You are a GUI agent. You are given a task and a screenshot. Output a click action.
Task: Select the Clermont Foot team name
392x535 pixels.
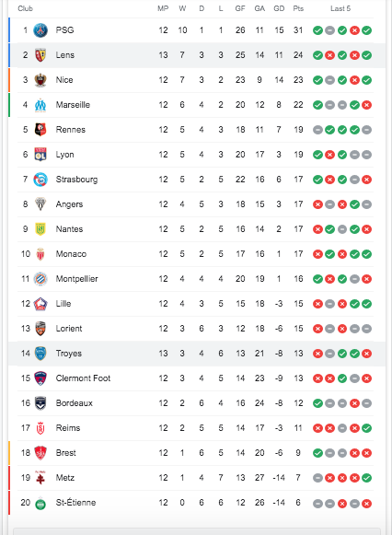83,378
